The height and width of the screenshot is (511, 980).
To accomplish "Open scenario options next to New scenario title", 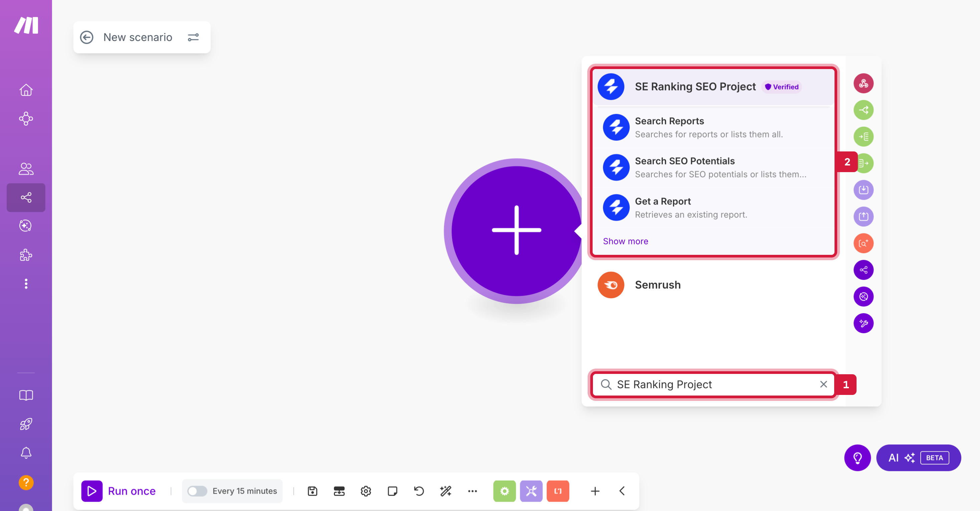I will coord(193,37).
